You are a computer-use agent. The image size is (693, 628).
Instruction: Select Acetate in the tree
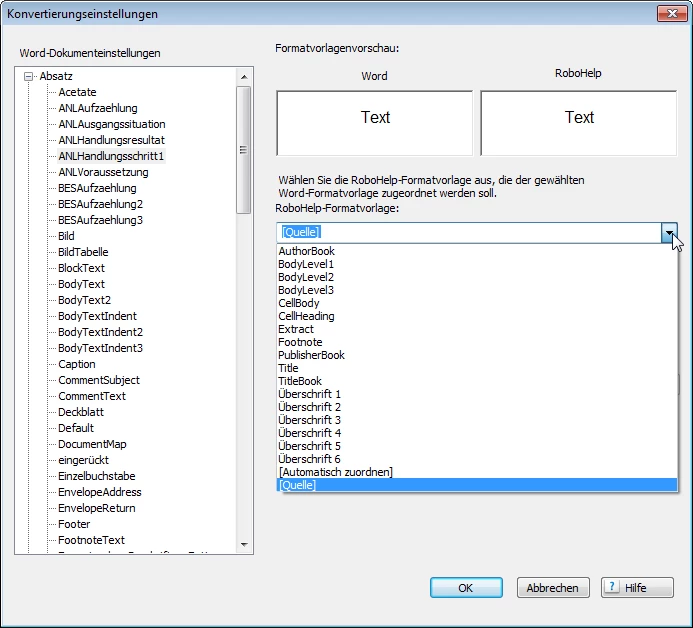77,92
